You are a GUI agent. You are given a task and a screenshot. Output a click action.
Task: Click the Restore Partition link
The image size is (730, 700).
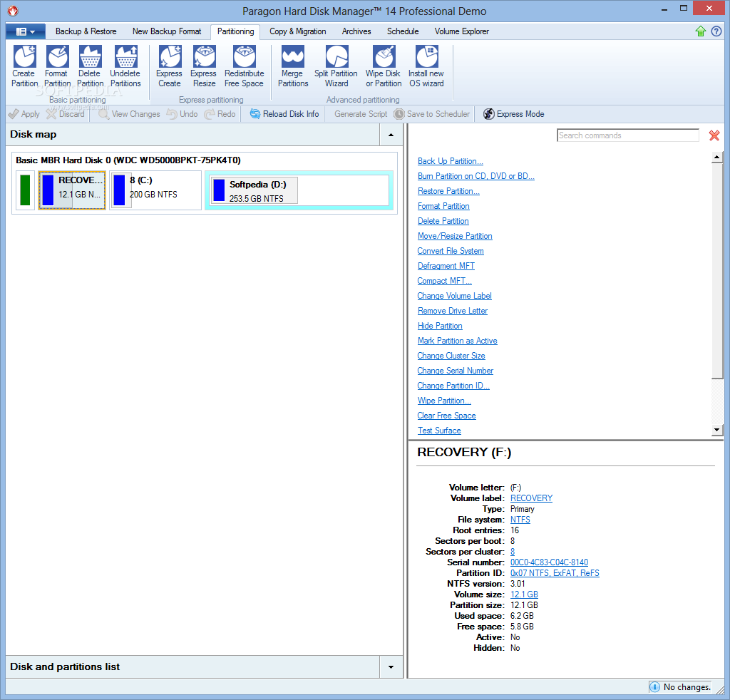448,191
